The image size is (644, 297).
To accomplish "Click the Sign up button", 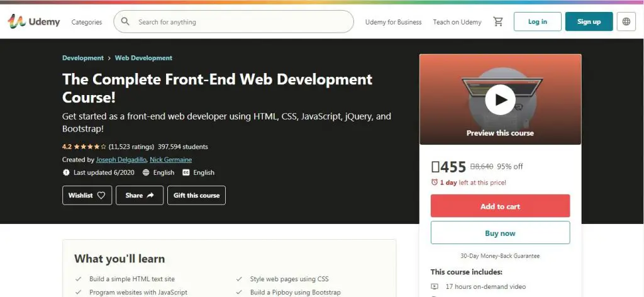I will coord(589,22).
